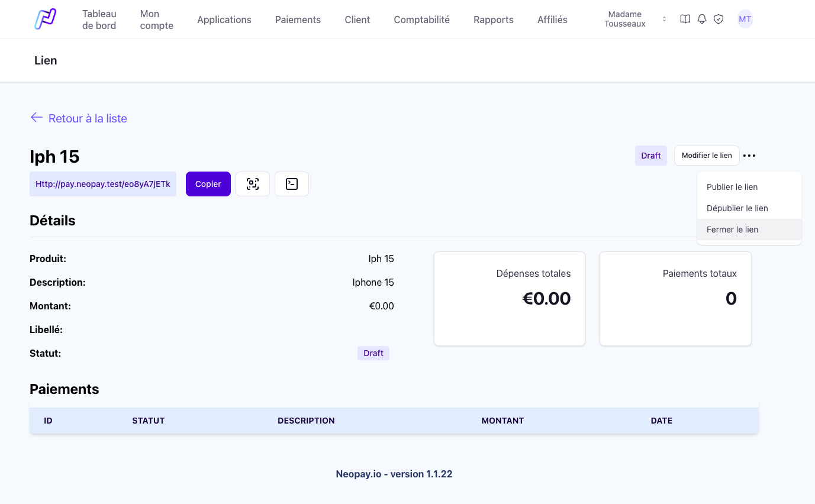Open the documentation book icon
815x504 pixels.
click(x=685, y=19)
